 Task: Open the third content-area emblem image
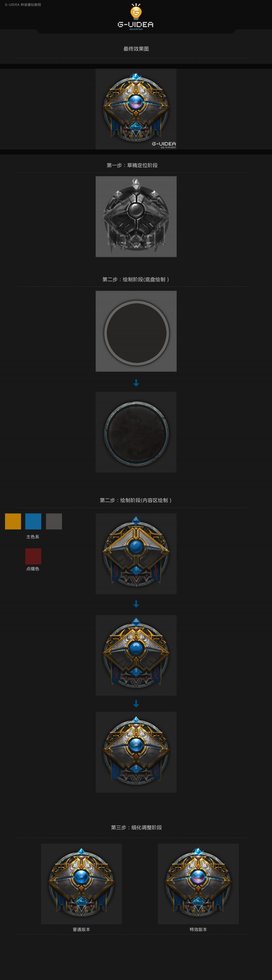[136, 752]
